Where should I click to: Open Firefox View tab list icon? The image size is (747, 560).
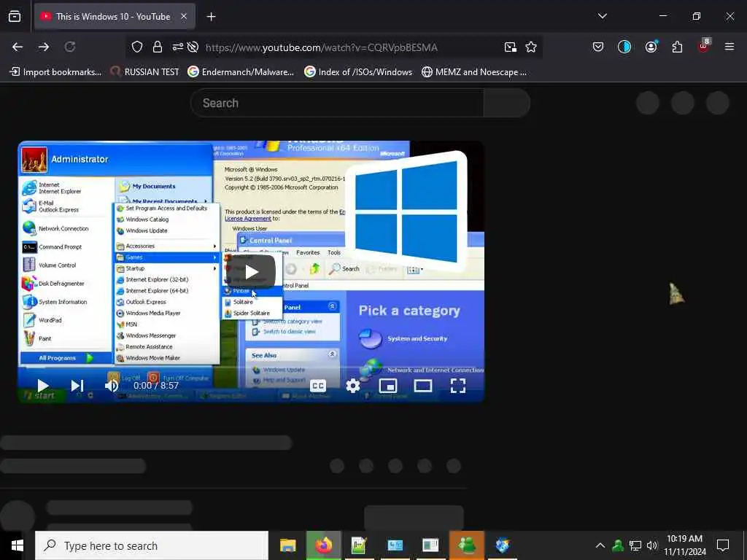[x=15, y=17]
